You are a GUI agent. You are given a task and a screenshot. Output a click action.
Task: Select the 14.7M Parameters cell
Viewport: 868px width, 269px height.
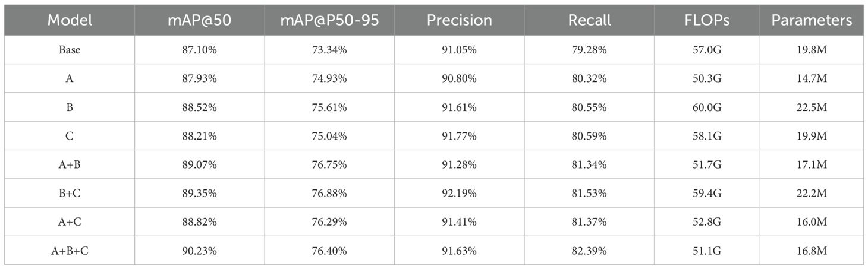click(x=812, y=79)
